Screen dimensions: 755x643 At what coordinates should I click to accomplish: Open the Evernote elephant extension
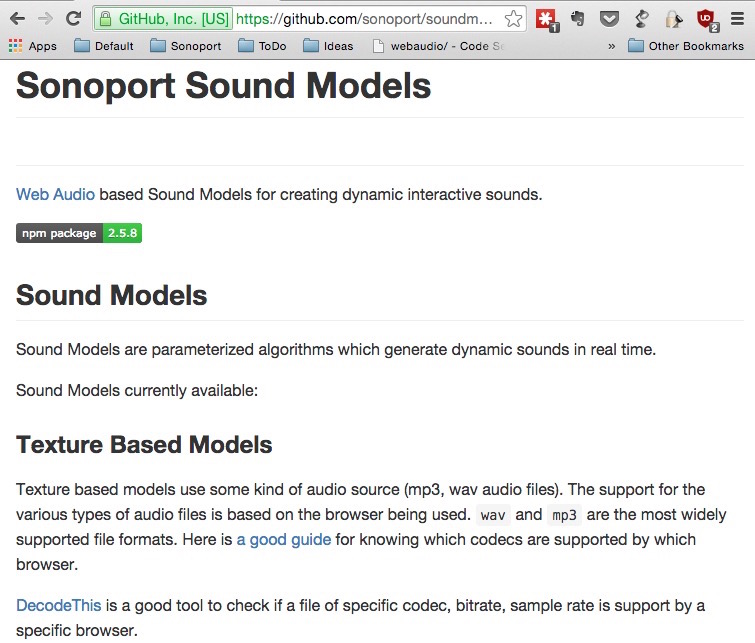click(x=577, y=19)
